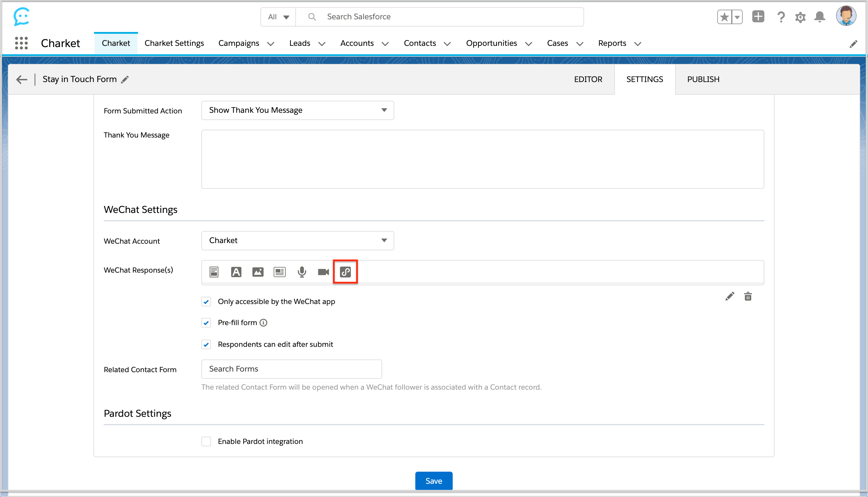Screen dimensions: 868x497
Task: Select the text response icon
Action: pos(236,272)
